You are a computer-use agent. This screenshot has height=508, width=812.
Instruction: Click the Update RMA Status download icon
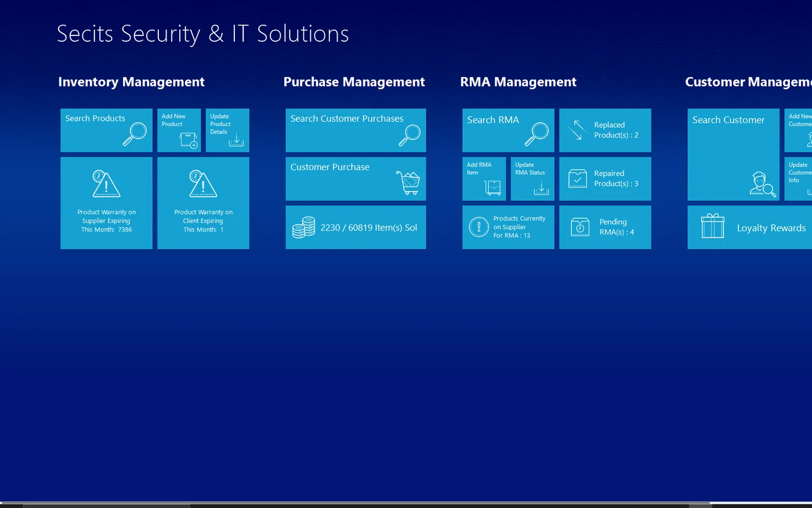tap(541, 188)
